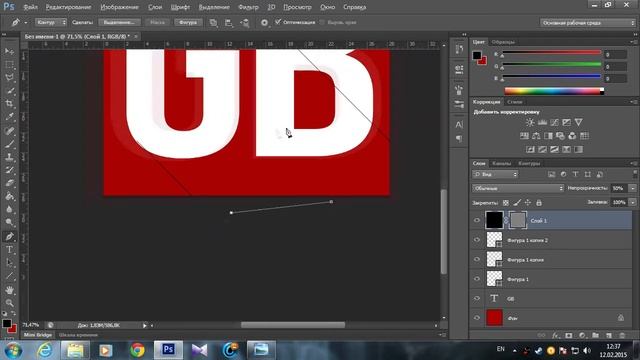Open Character panel icon in side dock

459,124
